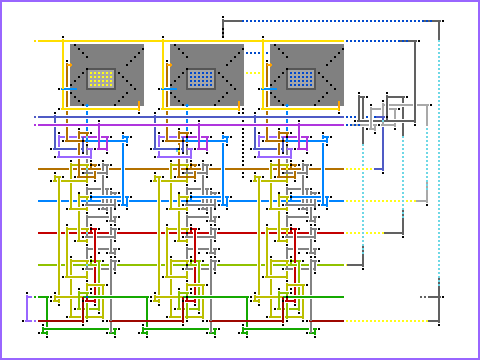Select the gray block with yellow dot grid
480x360 pixels.
pos(107,75)
